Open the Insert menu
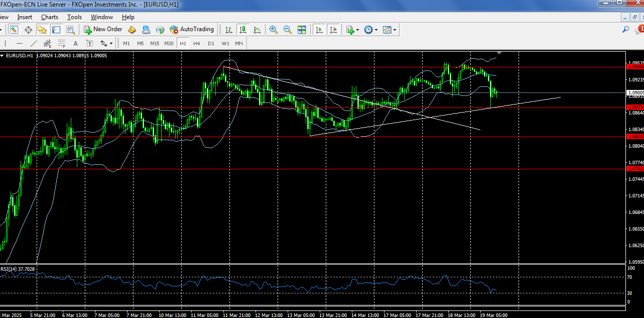This screenshot has width=644, height=318. point(25,17)
